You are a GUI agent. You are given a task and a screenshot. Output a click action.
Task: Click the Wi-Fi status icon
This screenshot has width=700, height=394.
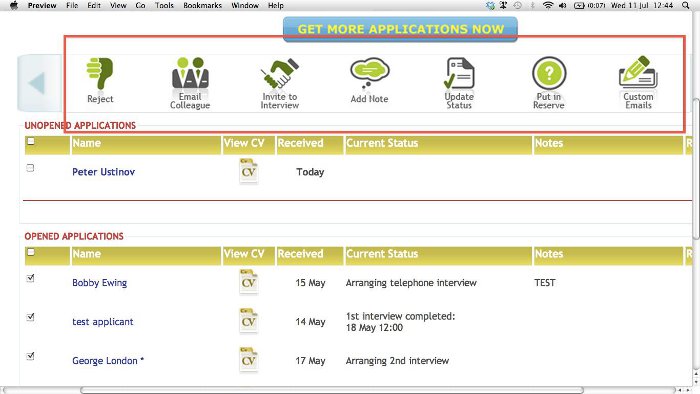pyautogui.click(x=548, y=5)
